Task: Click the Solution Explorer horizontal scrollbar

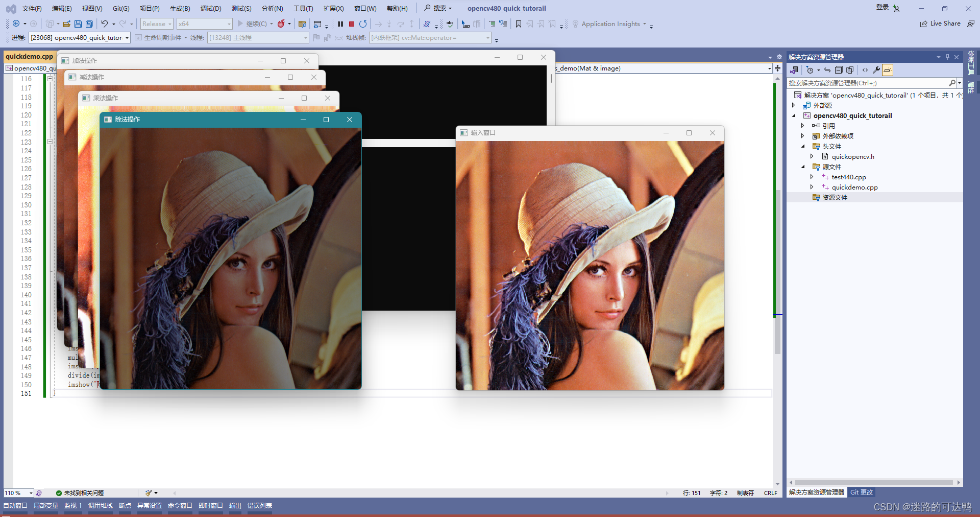Action: 874,482
